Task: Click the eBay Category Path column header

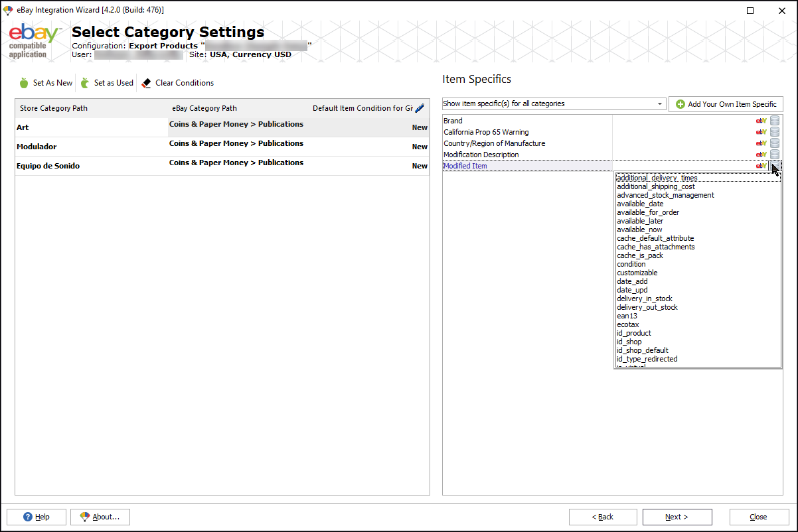Action: click(204, 108)
